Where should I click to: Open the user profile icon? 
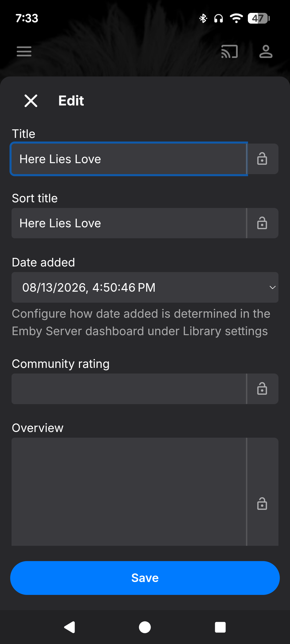tap(266, 51)
